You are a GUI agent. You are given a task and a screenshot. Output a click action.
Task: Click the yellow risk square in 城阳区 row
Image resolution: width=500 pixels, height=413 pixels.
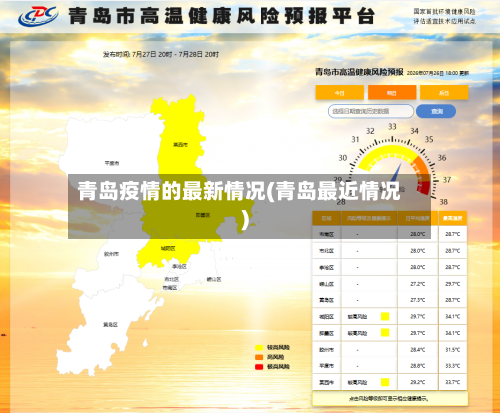(x=385, y=316)
